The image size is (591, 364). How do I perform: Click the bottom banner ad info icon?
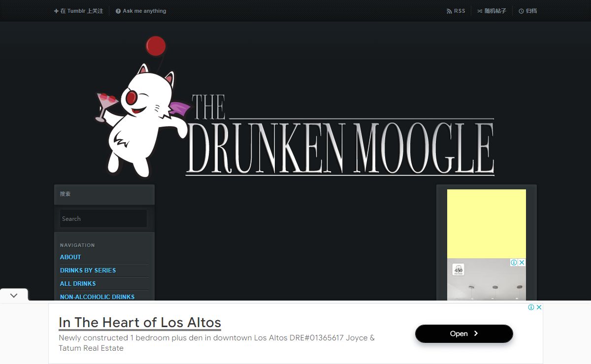pyautogui.click(x=531, y=307)
